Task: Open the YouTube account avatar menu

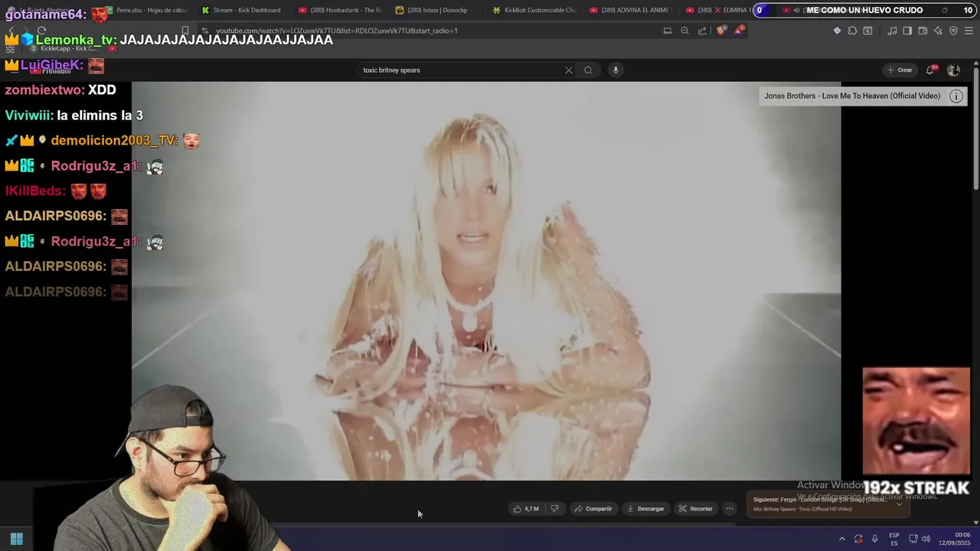Action: [x=953, y=70]
